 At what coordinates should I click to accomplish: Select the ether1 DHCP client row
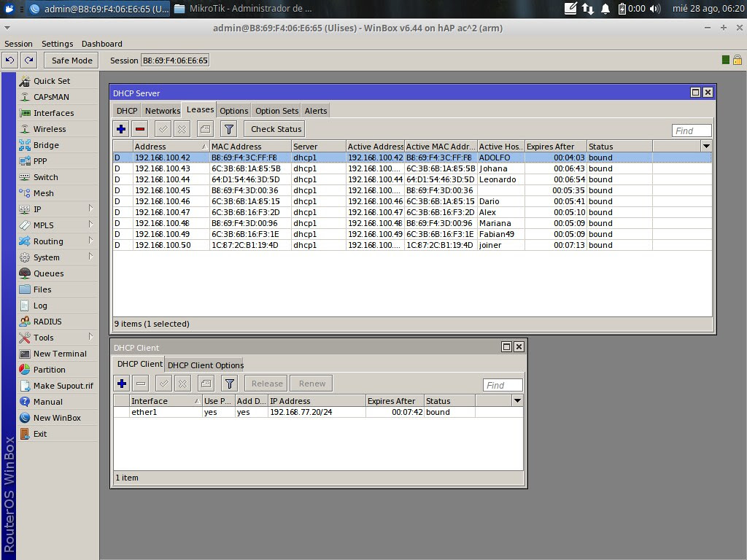coord(318,412)
